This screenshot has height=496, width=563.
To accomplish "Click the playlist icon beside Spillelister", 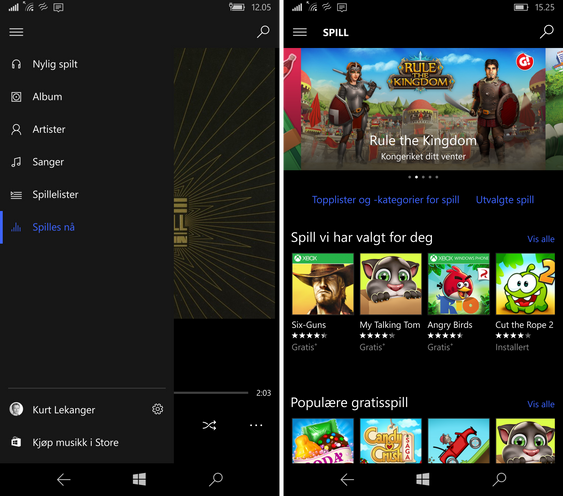I will [x=16, y=195].
